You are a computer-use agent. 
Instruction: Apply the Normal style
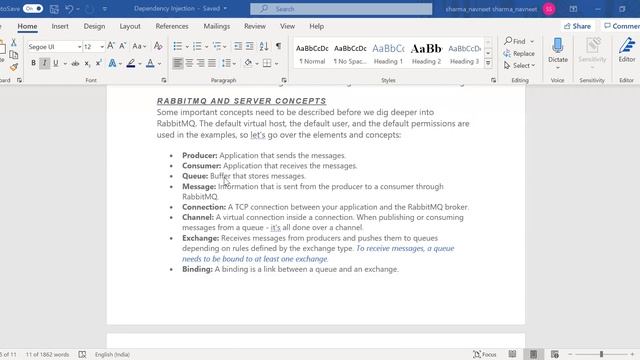[x=312, y=54]
